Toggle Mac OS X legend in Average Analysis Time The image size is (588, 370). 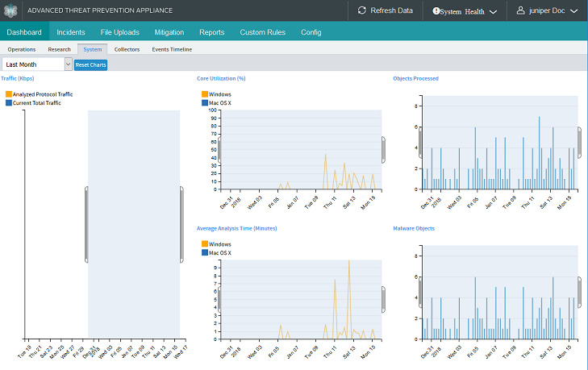click(204, 252)
